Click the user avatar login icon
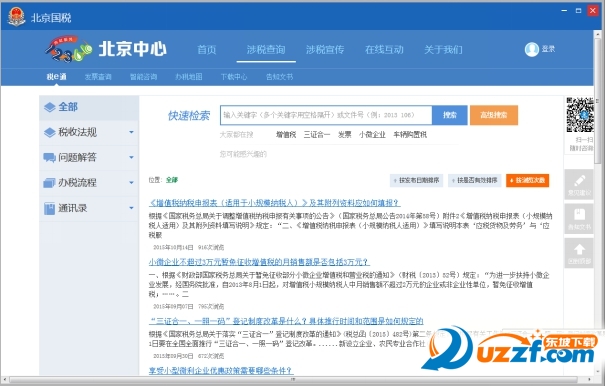Image resolution: width=605 pixels, height=387 pixels. (x=531, y=49)
